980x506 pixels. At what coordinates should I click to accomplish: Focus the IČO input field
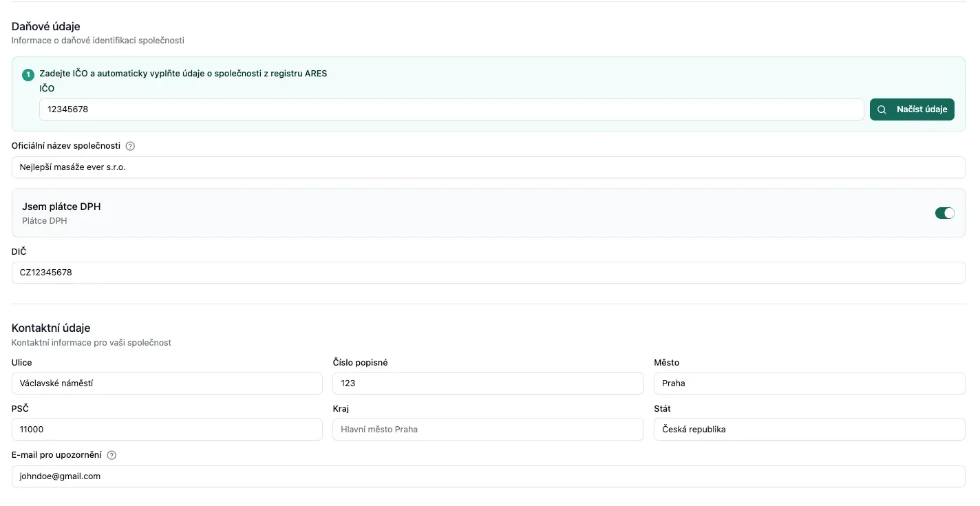tap(451, 109)
